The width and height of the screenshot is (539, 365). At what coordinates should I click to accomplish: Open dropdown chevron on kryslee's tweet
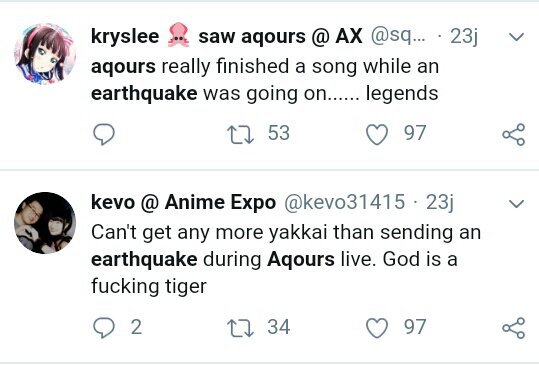coord(516,36)
